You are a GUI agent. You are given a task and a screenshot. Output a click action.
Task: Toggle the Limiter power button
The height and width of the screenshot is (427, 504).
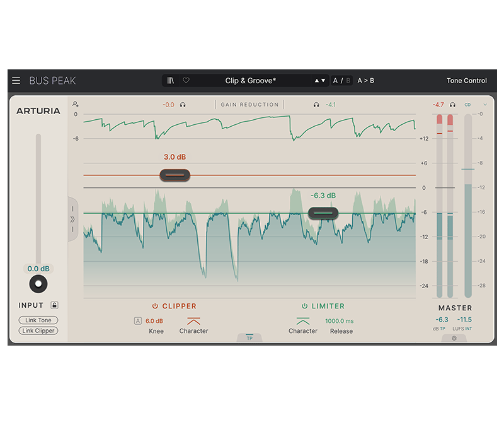coord(304,306)
